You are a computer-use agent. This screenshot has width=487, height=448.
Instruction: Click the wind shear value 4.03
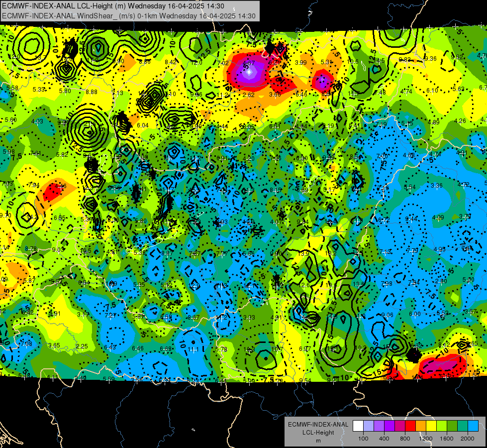pyautogui.click(x=37, y=121)
